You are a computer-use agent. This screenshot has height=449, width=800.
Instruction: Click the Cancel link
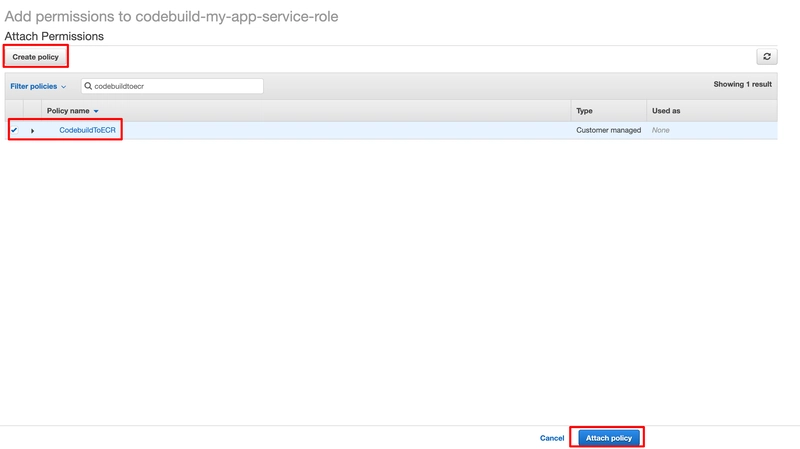point(552,438)
